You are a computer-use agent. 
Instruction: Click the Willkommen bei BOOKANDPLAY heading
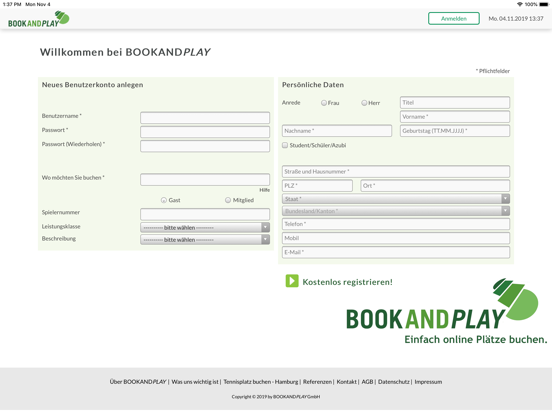click(125, 52)
